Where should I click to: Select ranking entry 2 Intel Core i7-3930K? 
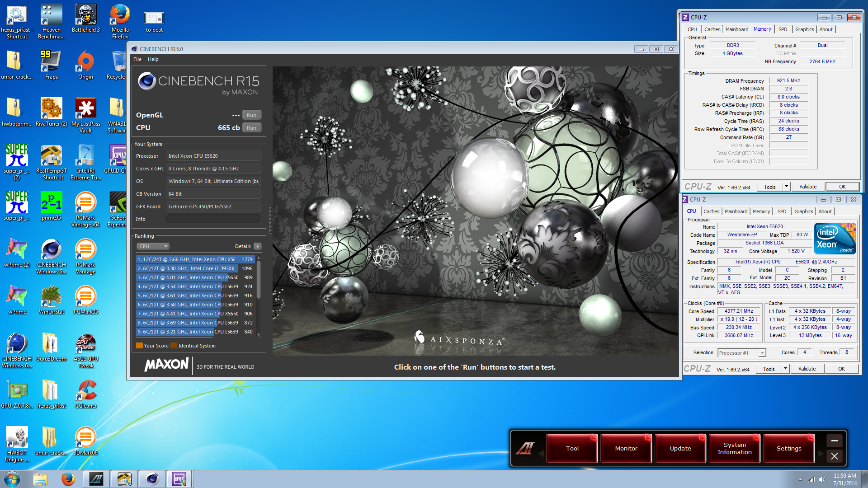coord(195,268)
